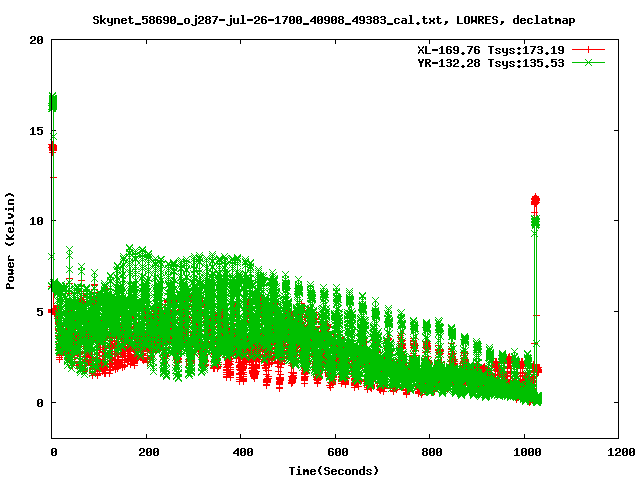
Task: Click the x-axis tick label 600
Action: [338, 452]
